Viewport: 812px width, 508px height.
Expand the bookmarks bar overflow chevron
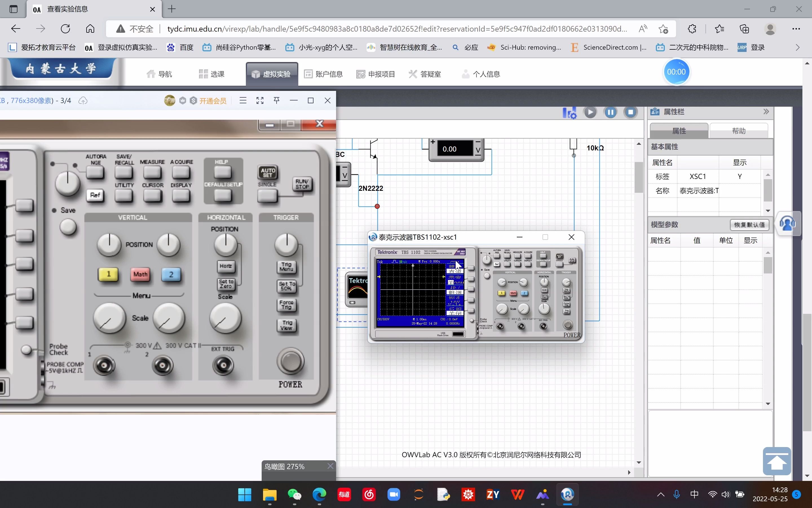pyautogui.click(x=798, y=47)
